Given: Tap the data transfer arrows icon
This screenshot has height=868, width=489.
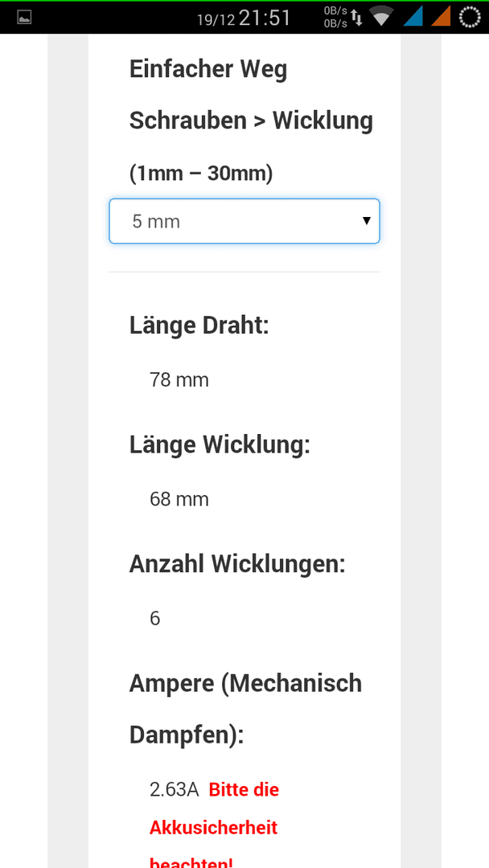Looking at the screenshot, I should coord(356,18).
